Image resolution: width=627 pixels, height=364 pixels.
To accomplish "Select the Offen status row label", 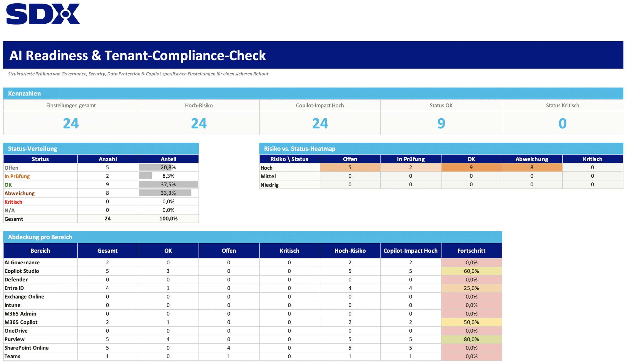I will click(x=12, y=168).
